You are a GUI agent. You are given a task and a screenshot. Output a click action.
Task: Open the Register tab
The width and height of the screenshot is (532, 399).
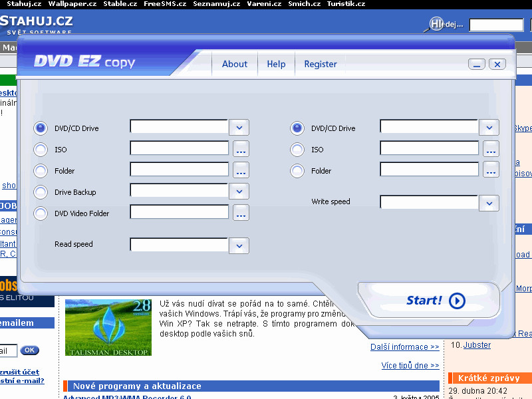pos(321,64)
